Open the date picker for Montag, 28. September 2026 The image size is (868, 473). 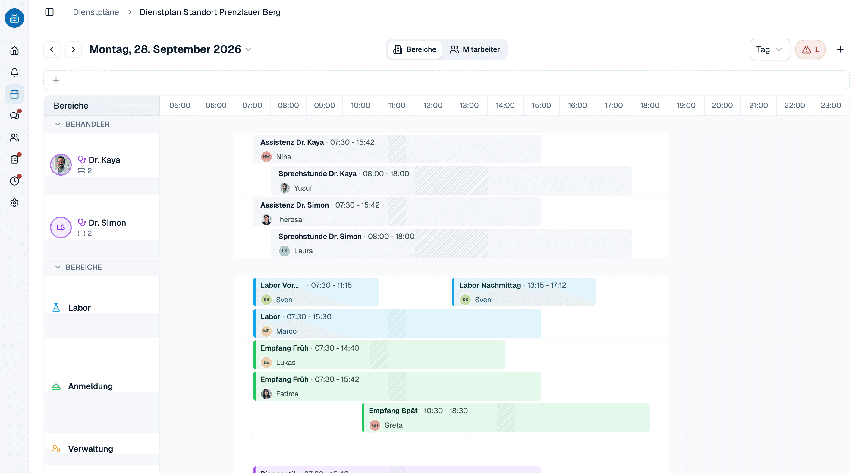click(x=171, y=49)
